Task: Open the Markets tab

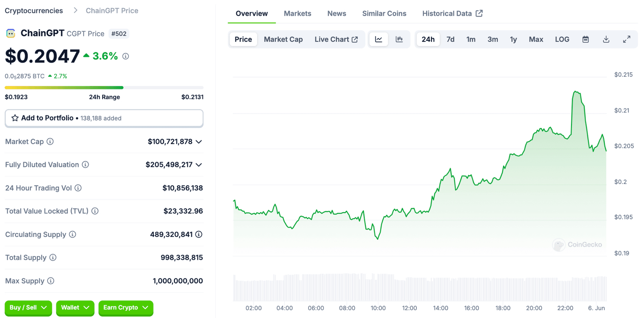Action: pyautogui.click(x=297, y=13)
